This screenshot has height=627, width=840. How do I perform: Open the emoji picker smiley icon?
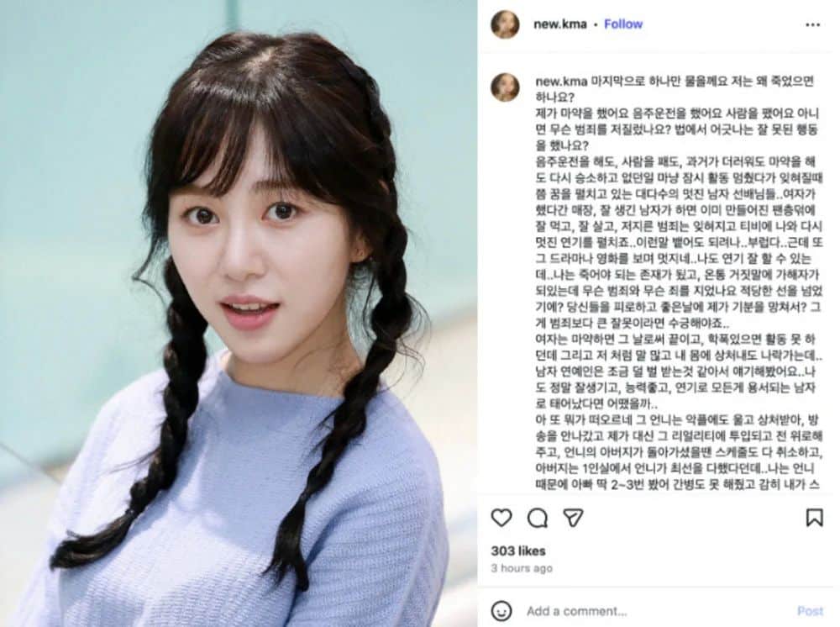[501, 611]
